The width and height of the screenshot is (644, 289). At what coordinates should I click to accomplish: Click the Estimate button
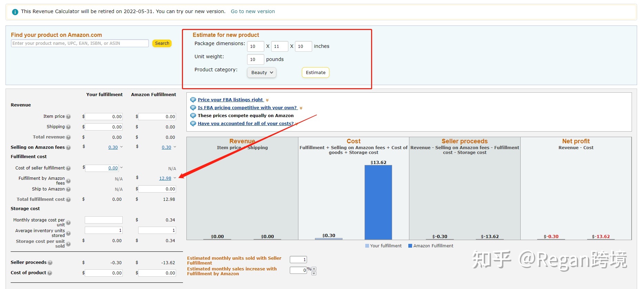tap(315, 73)
